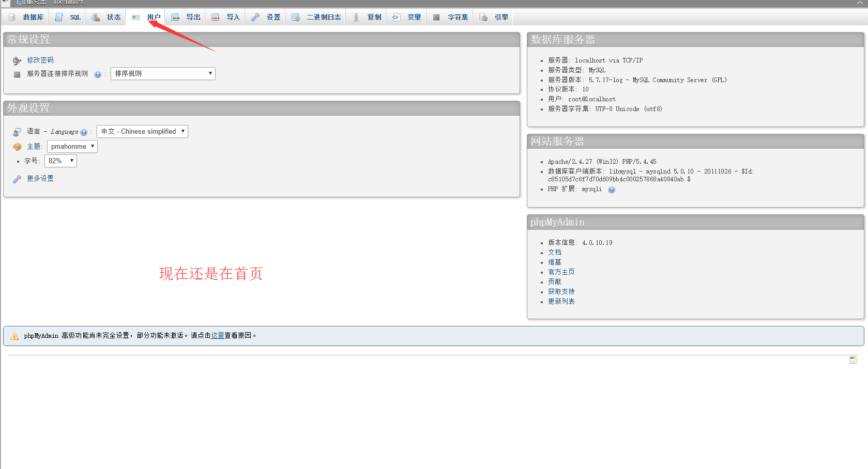This screenshot has width=868, height=469.
Task: Click the 数据库 database icon in top menu
Action: (x=12, y=17)
